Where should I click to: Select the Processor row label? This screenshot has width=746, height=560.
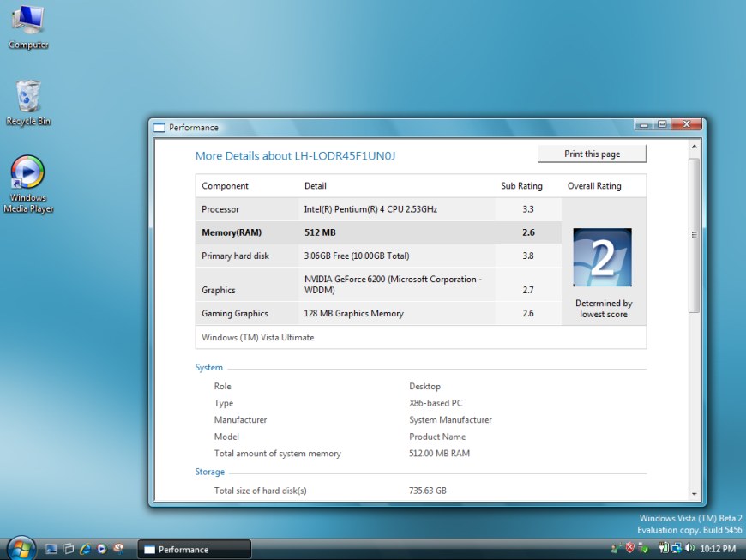[220, 209]
